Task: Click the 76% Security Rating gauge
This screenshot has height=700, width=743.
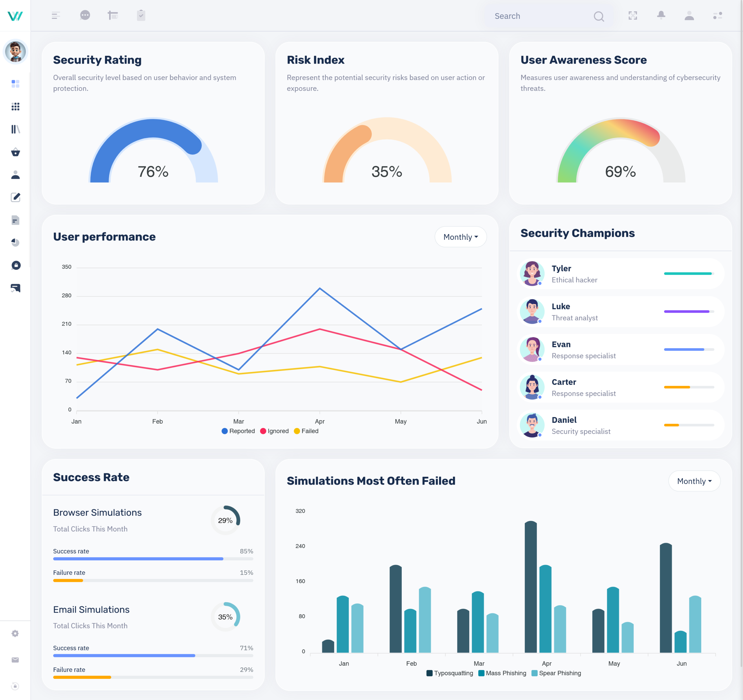Action: tap(153, 150)
